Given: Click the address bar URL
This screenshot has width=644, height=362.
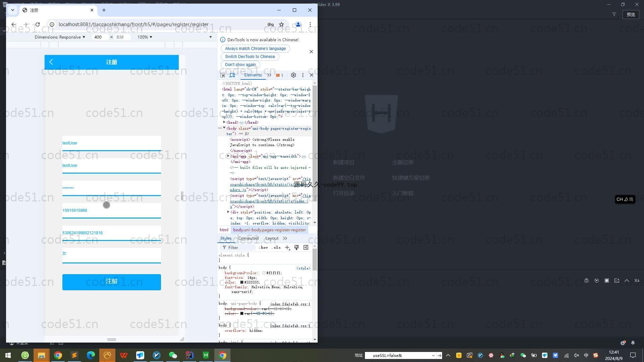Looking at the screenshot, I should [133, 24].
